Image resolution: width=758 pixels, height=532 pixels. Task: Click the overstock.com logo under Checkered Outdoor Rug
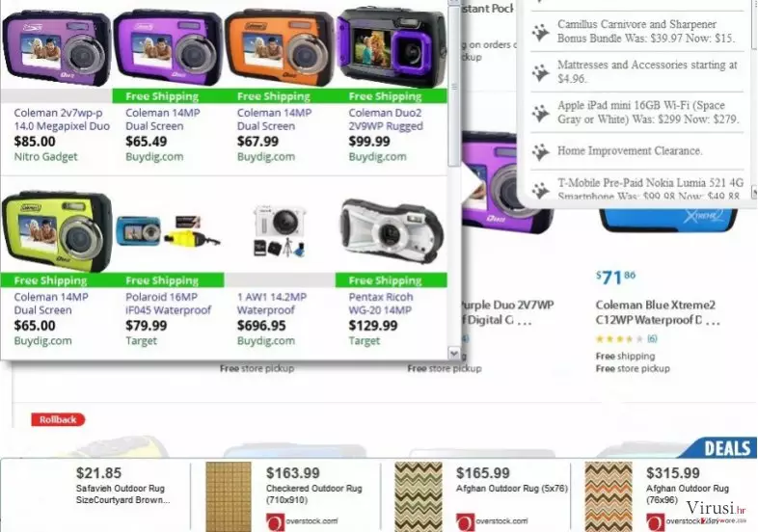pyautogui.click(x=302, y=521)
